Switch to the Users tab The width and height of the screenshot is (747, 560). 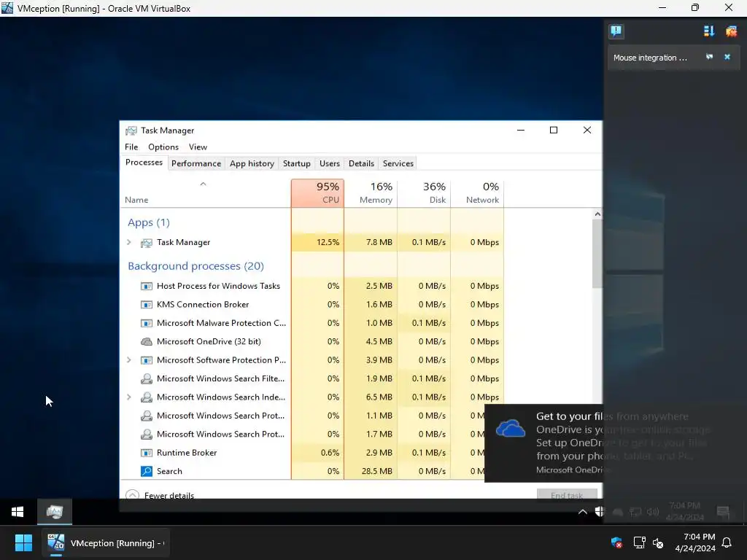click(x=330, y=163)
